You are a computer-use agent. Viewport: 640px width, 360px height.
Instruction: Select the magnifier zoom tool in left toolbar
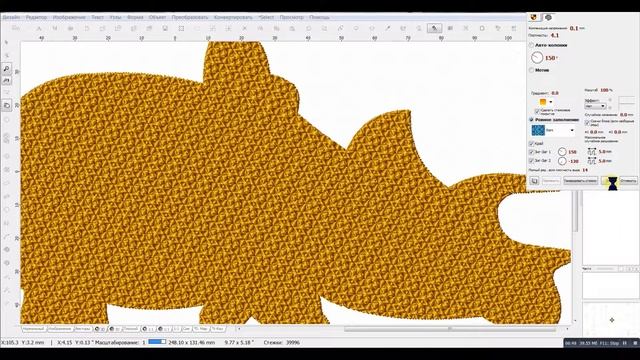click(7, 69)
